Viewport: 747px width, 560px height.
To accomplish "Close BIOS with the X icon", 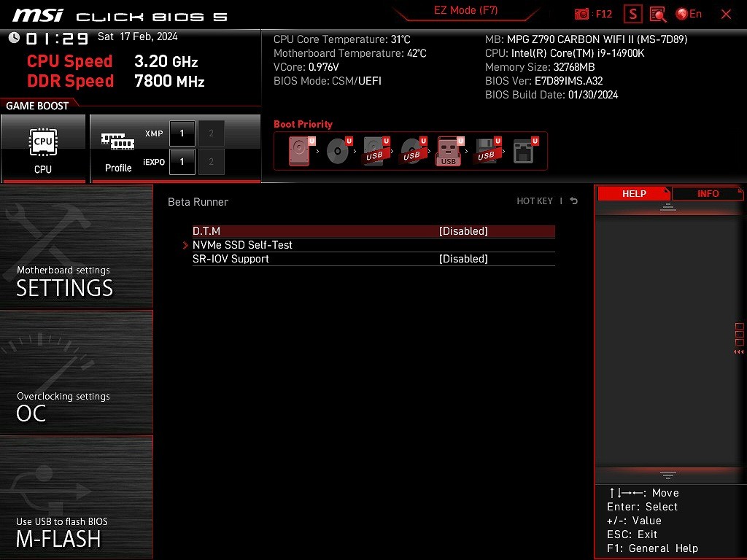I will [726, 14].
